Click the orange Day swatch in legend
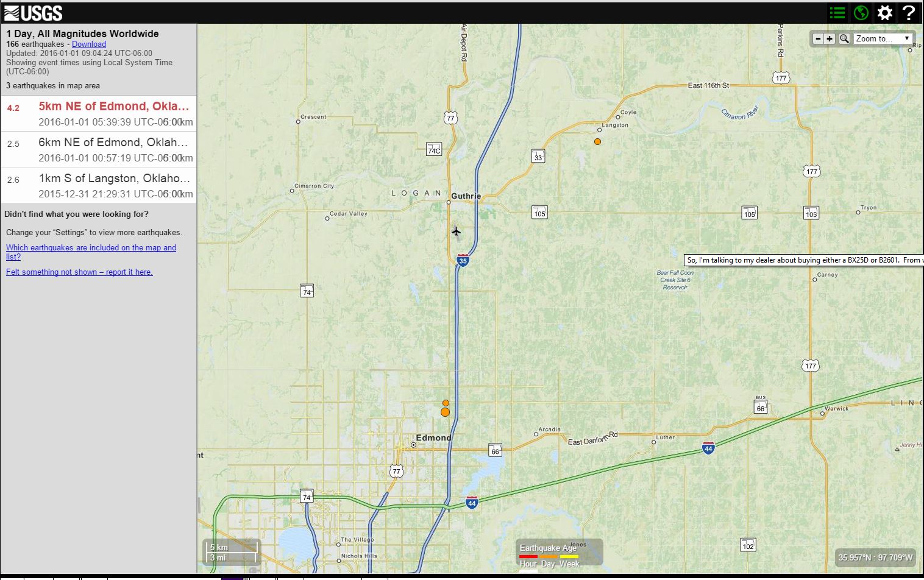Viewport: 924px width, 580px height. (x=549, y=556)
